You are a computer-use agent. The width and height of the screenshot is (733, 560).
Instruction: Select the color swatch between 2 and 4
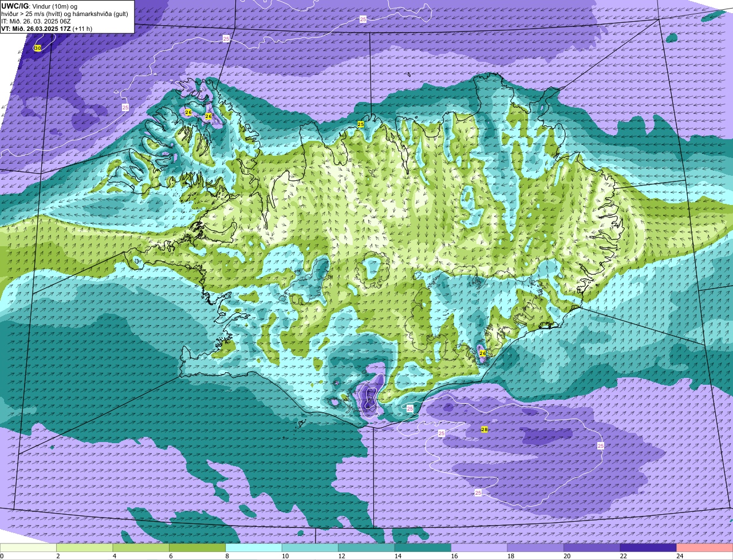[85, 548]
